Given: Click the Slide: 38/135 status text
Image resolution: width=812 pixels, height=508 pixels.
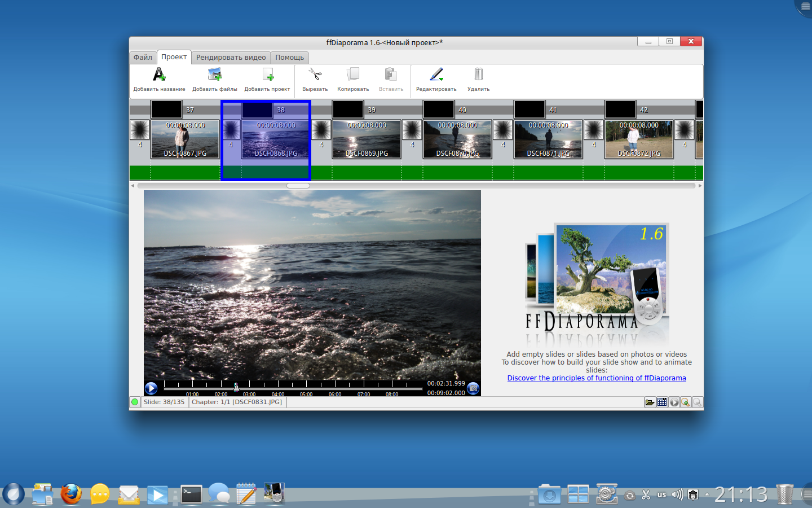Looking at the screenshot, I should coord(164,402).
